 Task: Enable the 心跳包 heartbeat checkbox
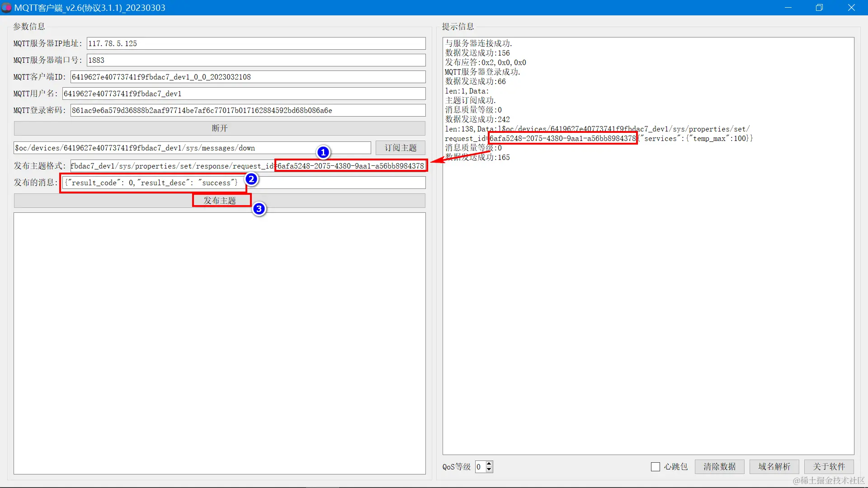(656, 467)
